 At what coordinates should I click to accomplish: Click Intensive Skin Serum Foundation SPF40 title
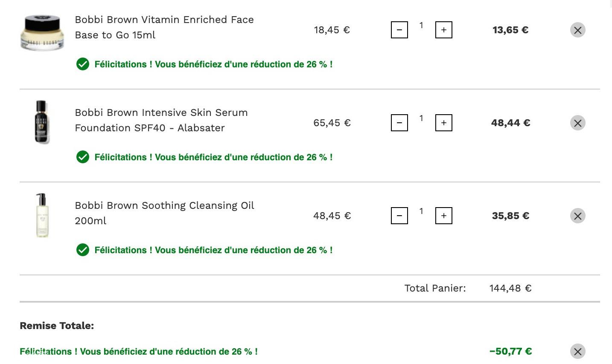tap(161, 120)
